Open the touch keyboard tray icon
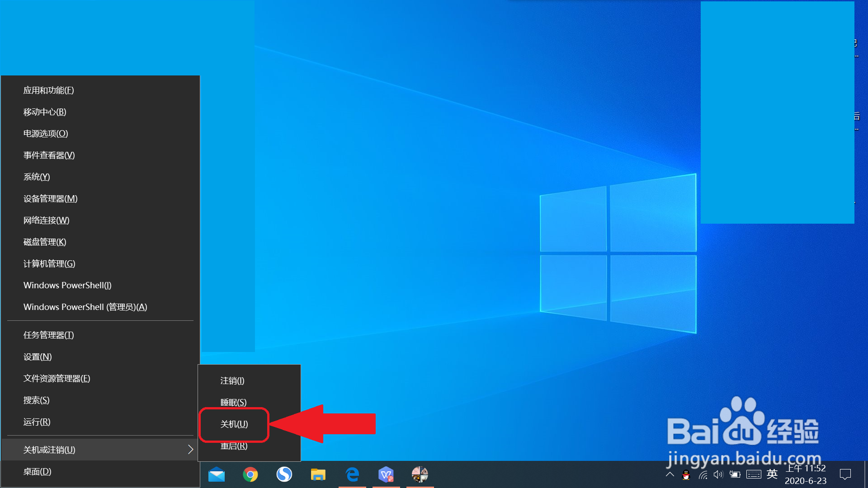This screenshot has width=868, height=488. (x=753, y=474)
